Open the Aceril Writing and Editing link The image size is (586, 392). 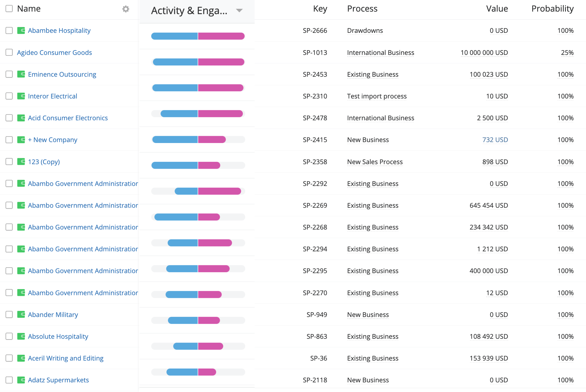point(65,358)
